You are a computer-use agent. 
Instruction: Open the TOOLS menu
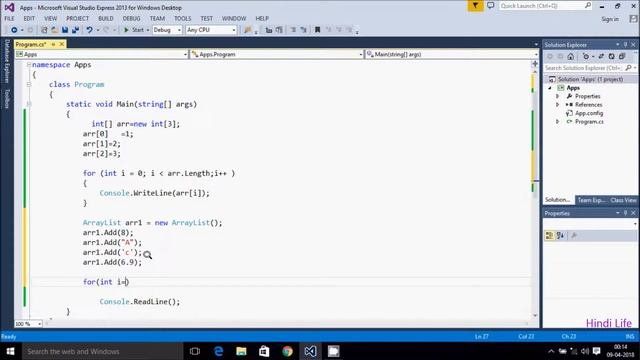pos(182,18)
